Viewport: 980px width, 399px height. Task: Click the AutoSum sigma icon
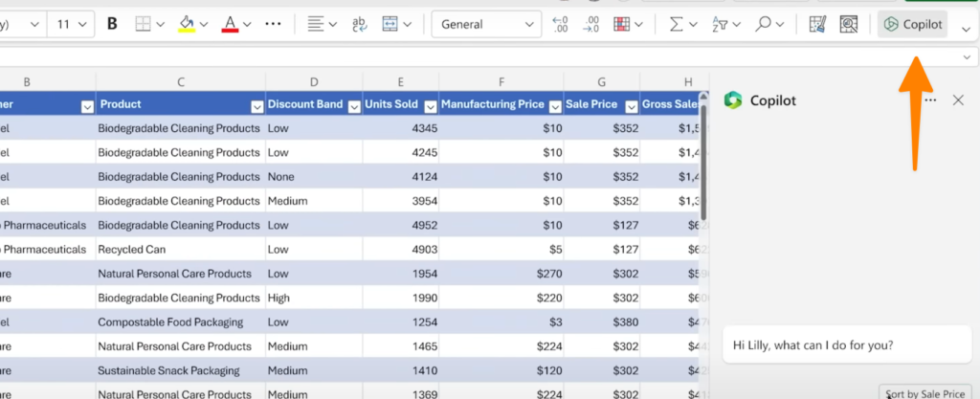(677, 24)
